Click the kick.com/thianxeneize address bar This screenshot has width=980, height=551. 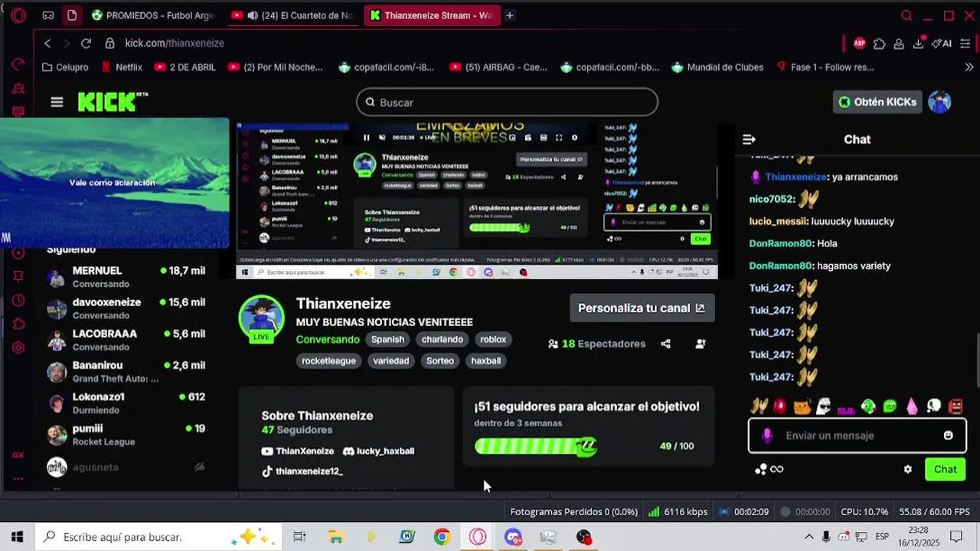tap(175, 44)
